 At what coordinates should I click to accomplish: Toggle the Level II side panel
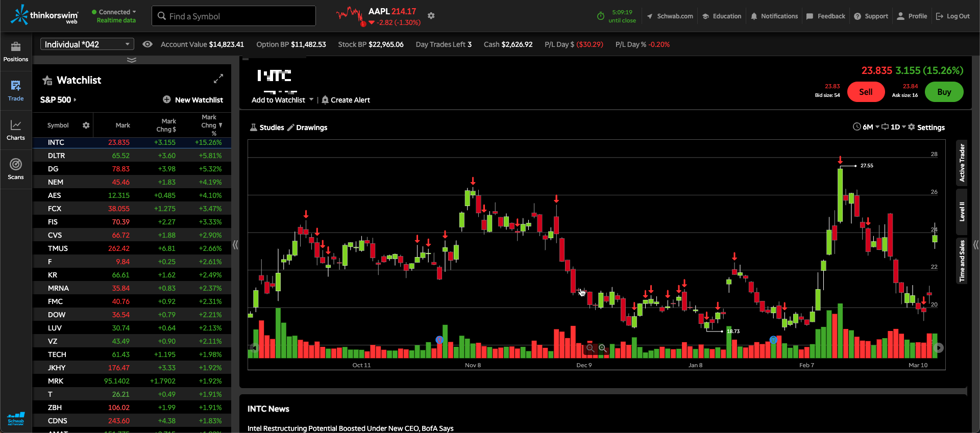pyautogui.click(x=962, y=211)
